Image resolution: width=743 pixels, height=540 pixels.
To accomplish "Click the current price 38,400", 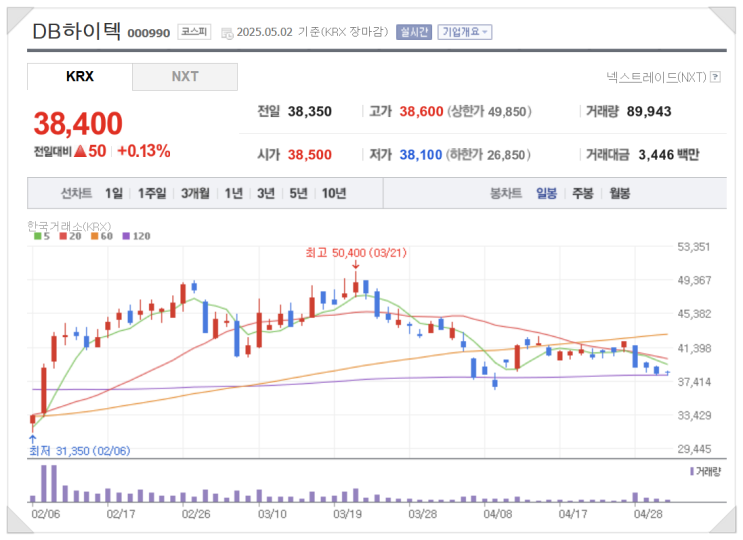I will 78,124.
